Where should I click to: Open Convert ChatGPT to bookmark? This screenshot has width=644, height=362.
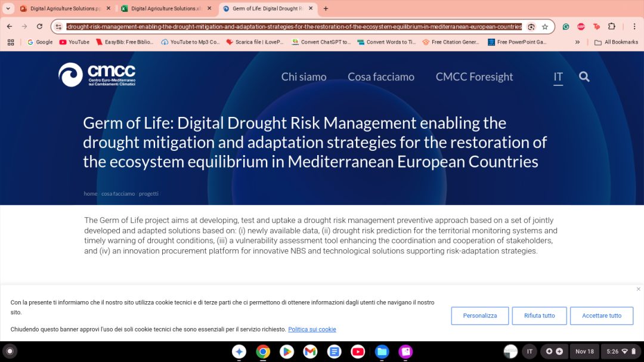point(321,42)
